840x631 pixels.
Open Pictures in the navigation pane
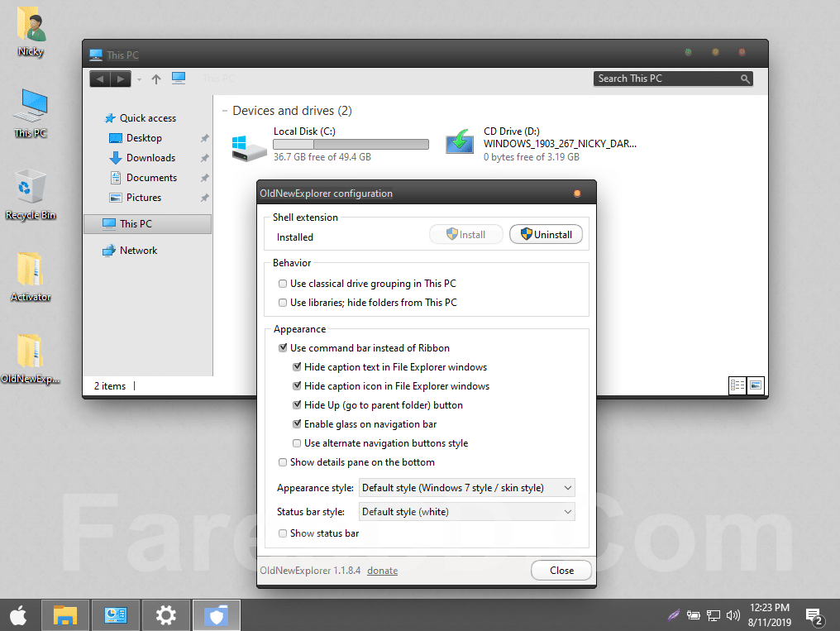click(144, 198)
